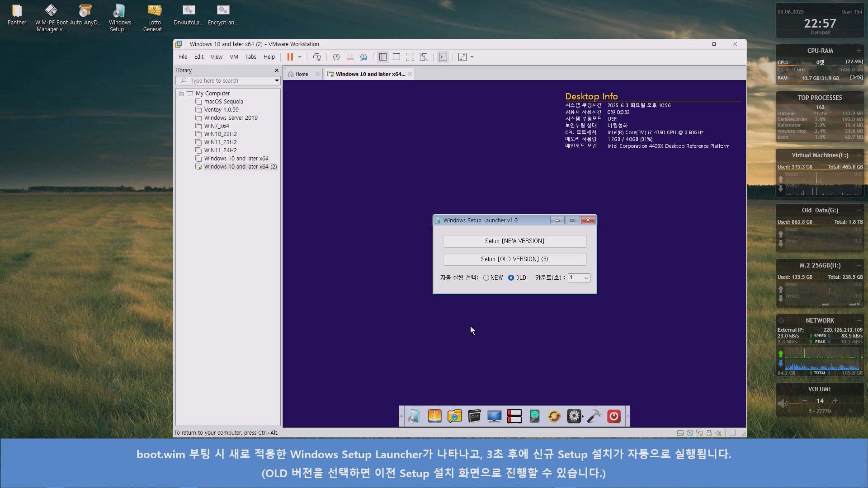Screen dimensions: 868x488
Task: Toggle the library sidebar view icon
Action: pos(383,57)
